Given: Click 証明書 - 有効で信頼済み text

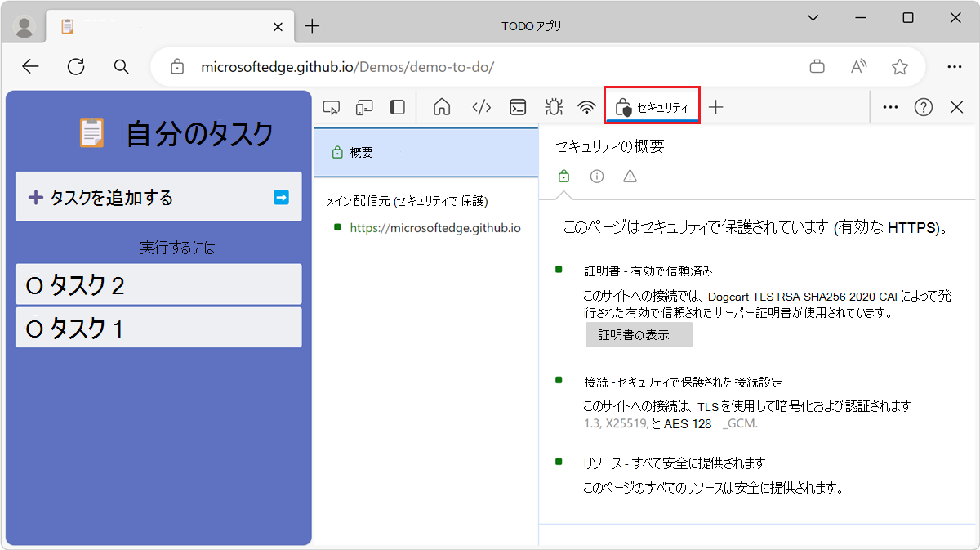Looking at the screenshot, I should (x=648, y=271).
